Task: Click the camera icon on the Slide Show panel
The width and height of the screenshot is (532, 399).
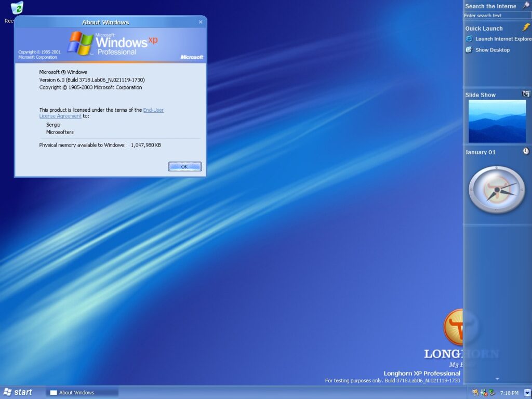Action: point(526,94)
